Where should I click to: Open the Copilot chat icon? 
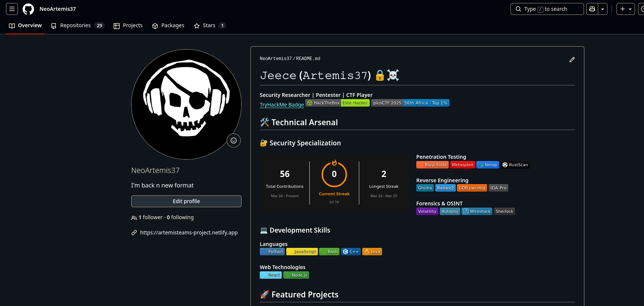(x=592, y=9)
